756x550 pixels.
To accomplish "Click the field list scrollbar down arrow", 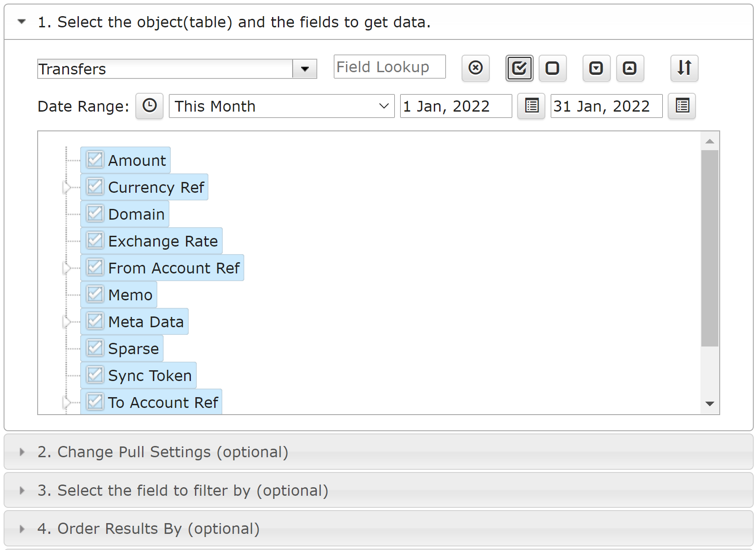I will 710,404.
